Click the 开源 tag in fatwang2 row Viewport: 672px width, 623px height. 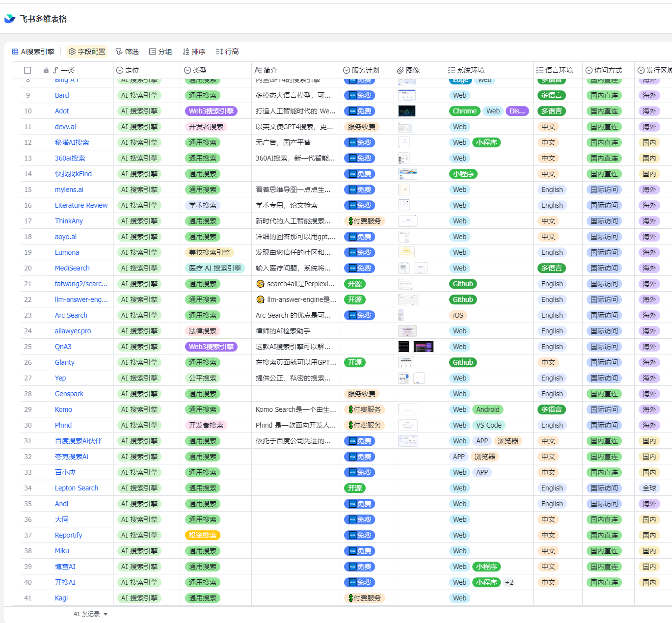pos(355,284)
